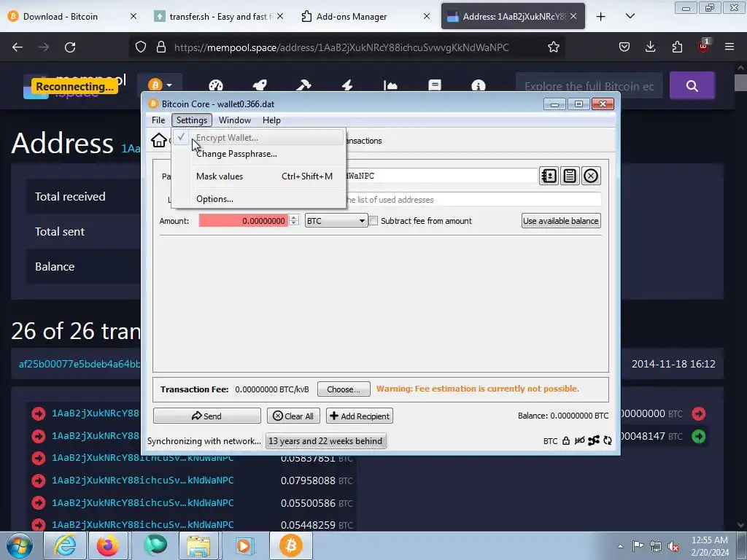Click the Choose fee button

[x=344, y=389]
